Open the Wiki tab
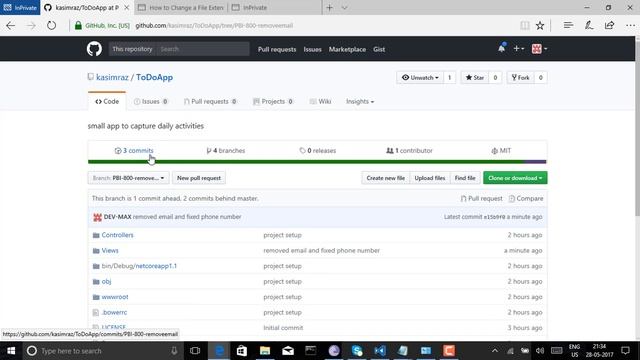The height and width of the screenshot is (360, 640). [x=320, y=101]
